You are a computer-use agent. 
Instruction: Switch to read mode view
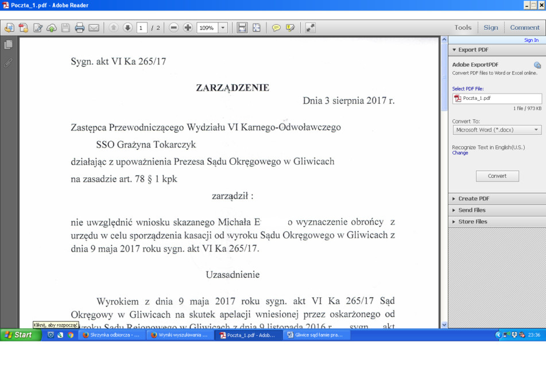coord(310,28)
